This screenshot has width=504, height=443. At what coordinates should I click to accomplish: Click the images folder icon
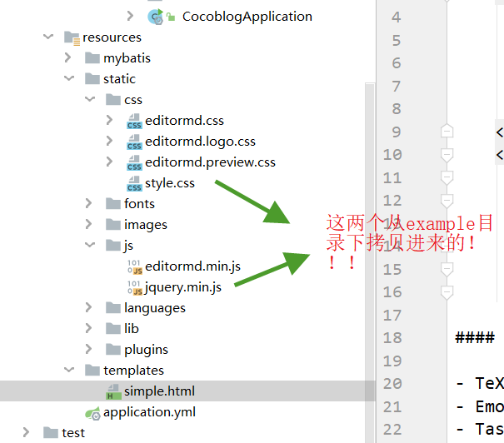click(x=113, y=225)
